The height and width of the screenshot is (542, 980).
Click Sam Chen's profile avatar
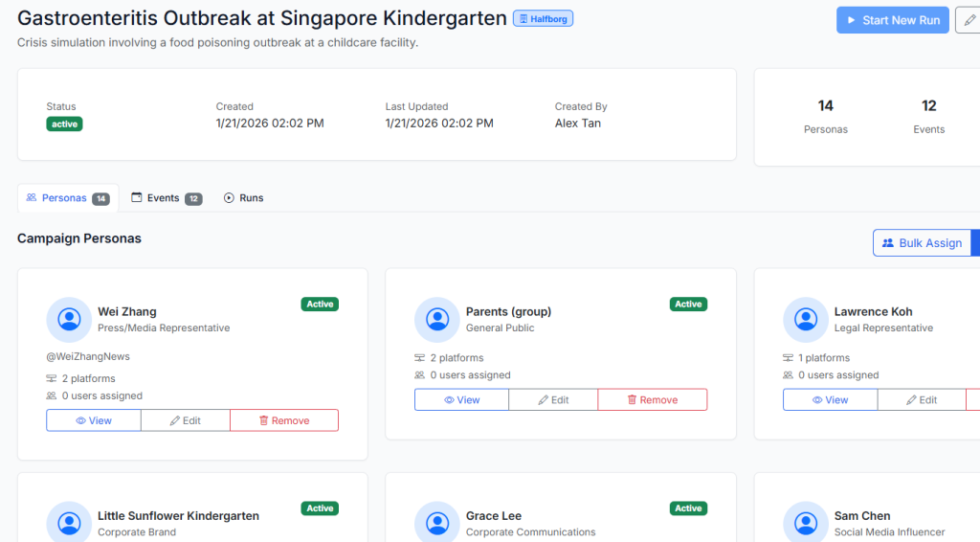(806, 523)
